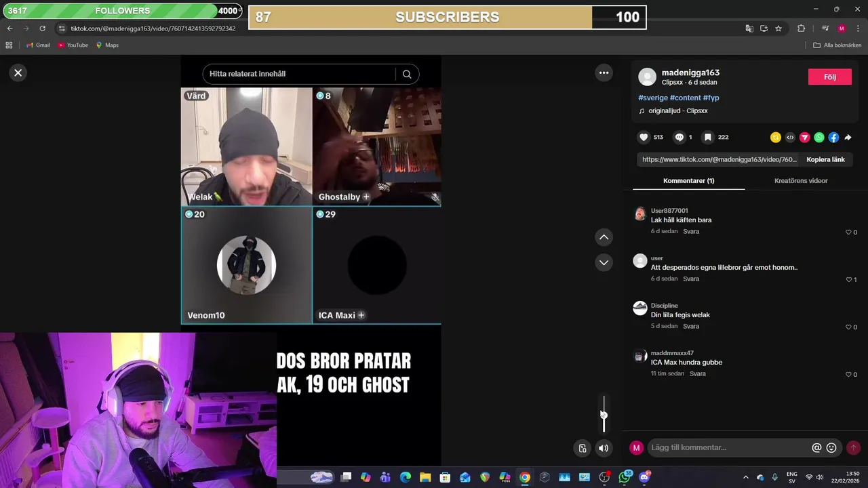Open Maps bookmark
The image size is (868, 488).
[107, 45]
